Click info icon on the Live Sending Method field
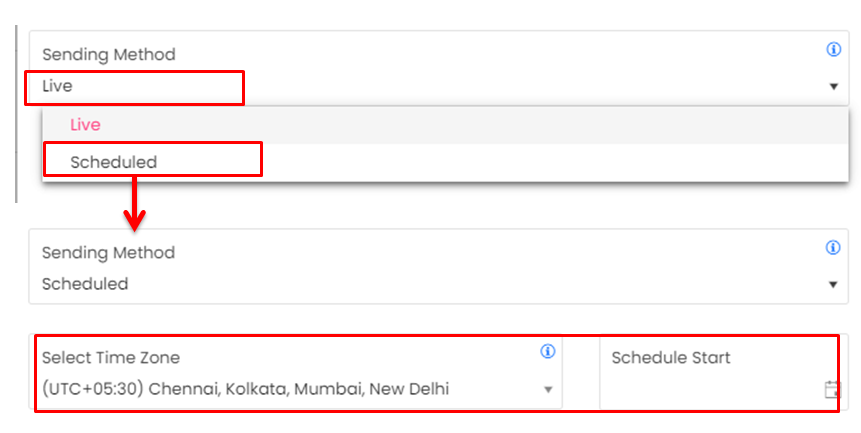 [x=833, y=49]
